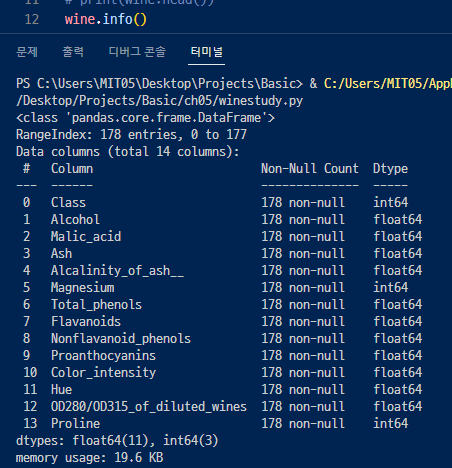Click the Alcohol column name
The height and width of the screenshot is (468, 452).
[x=75, y=220]
